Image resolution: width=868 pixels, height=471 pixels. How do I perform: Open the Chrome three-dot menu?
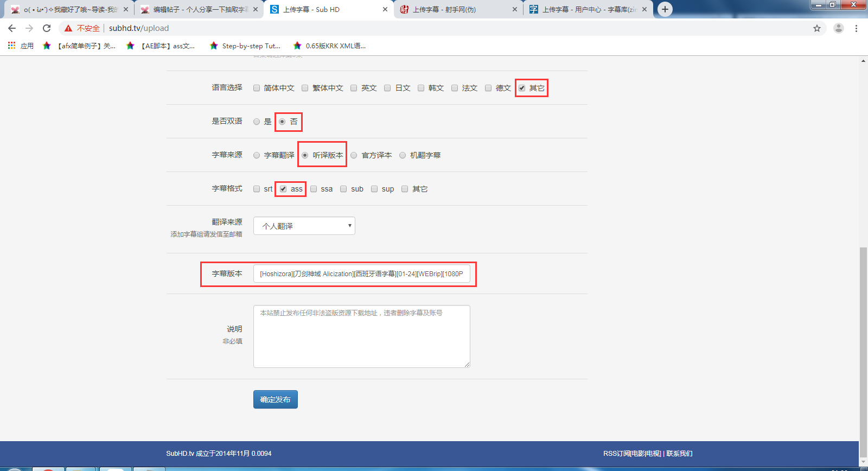[x=857, y=28]
